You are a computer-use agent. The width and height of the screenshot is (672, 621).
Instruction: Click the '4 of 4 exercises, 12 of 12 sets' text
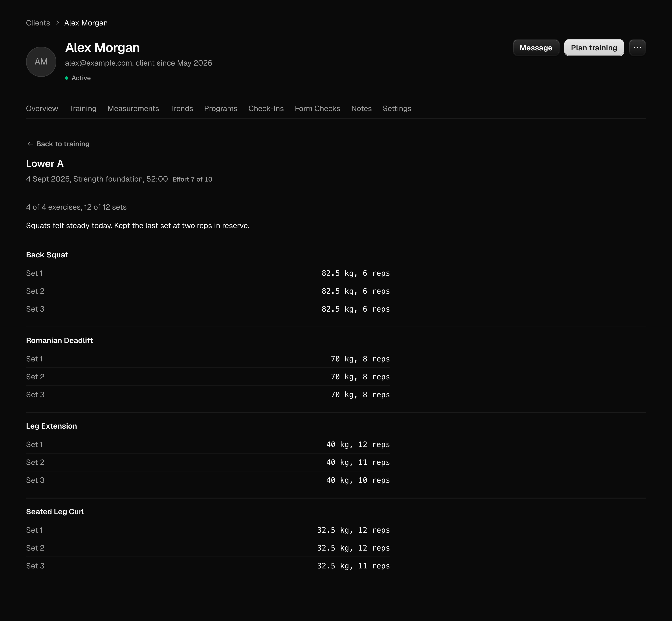point(76,207)
